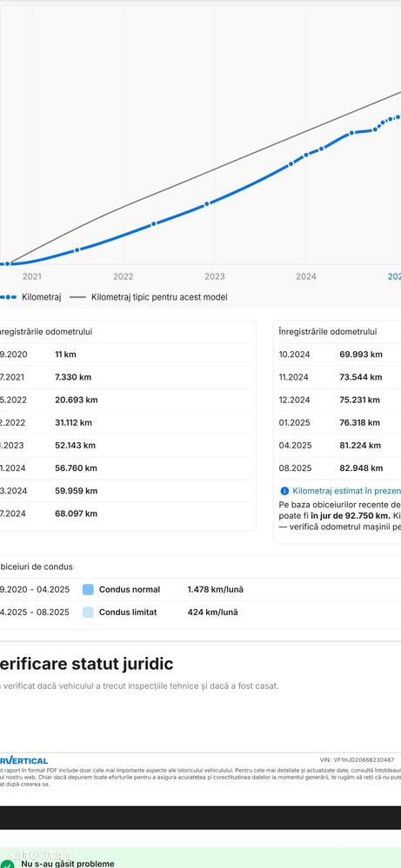Click the 59.959 km odometer reading
The height and width of the screenshot is (868, 401).
77,490
